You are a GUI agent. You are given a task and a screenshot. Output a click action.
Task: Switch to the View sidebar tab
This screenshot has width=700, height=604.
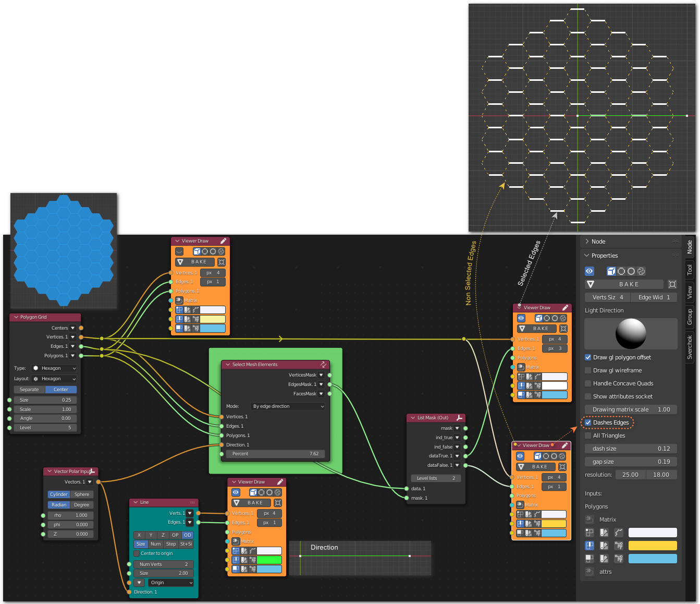690,292
